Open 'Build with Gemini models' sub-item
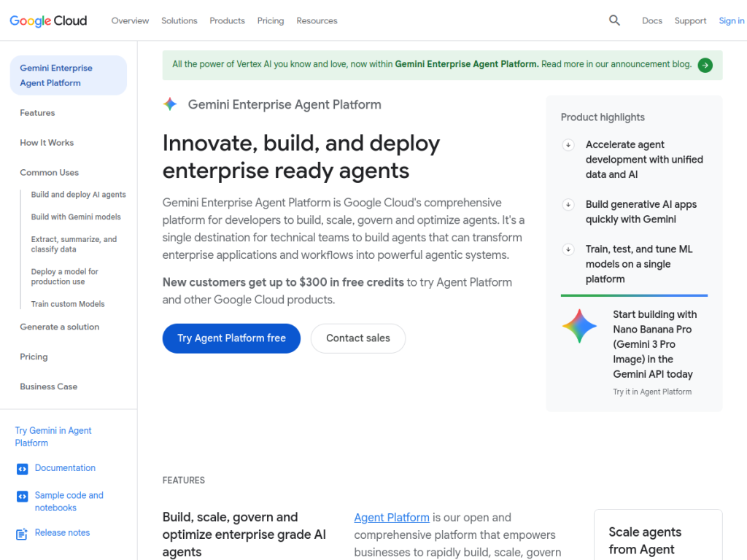 [x=76, y=217]
